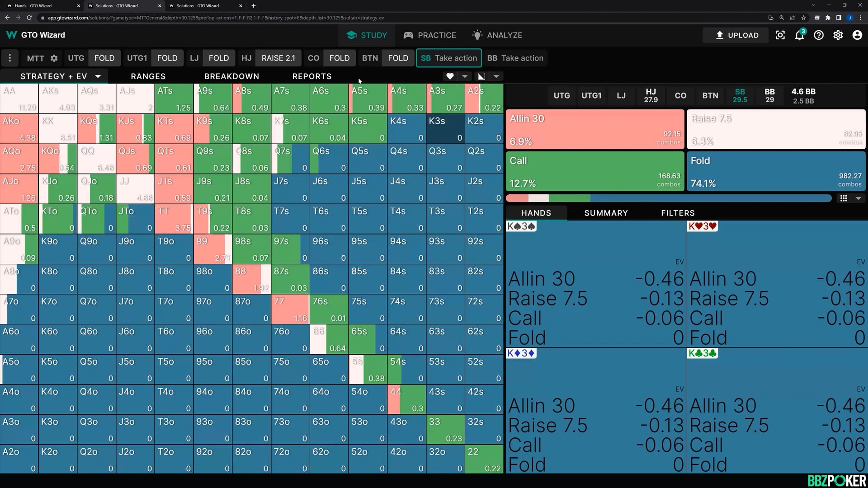Open dropdown arrow next to heart icon
This screenshot has width=868, height=488.
465,76
